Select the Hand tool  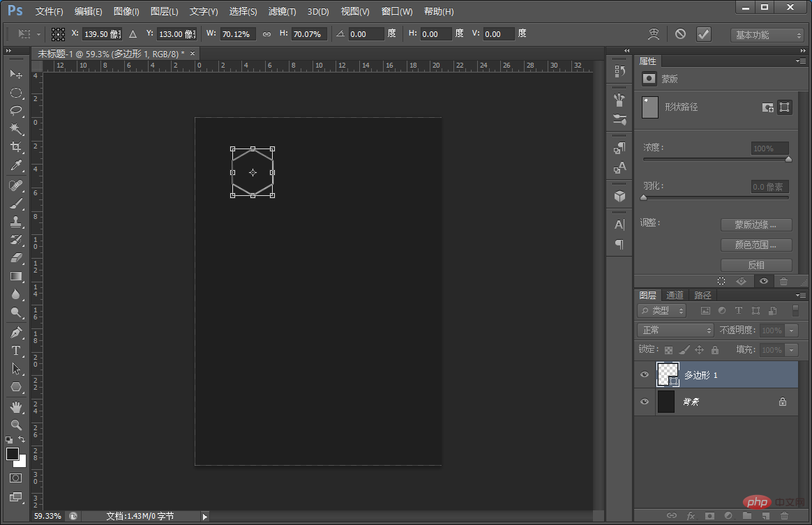[x=16, y=407]
